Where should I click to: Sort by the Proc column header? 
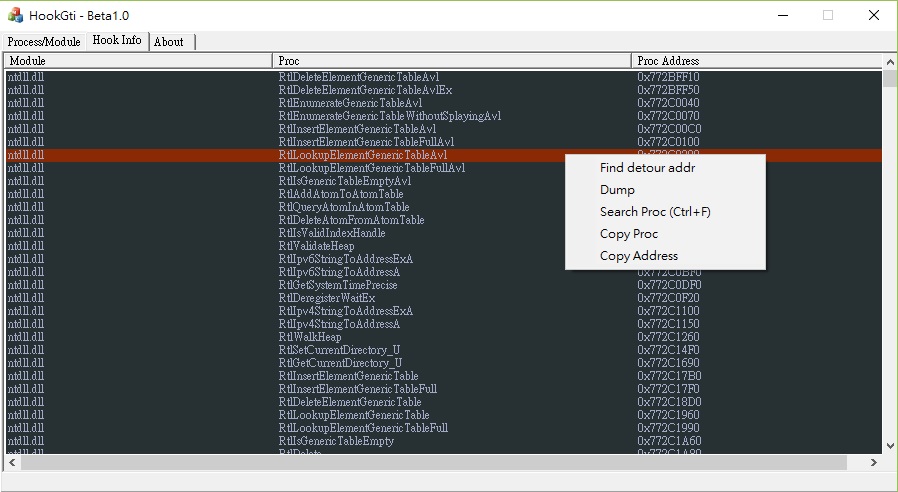(451, 61)
